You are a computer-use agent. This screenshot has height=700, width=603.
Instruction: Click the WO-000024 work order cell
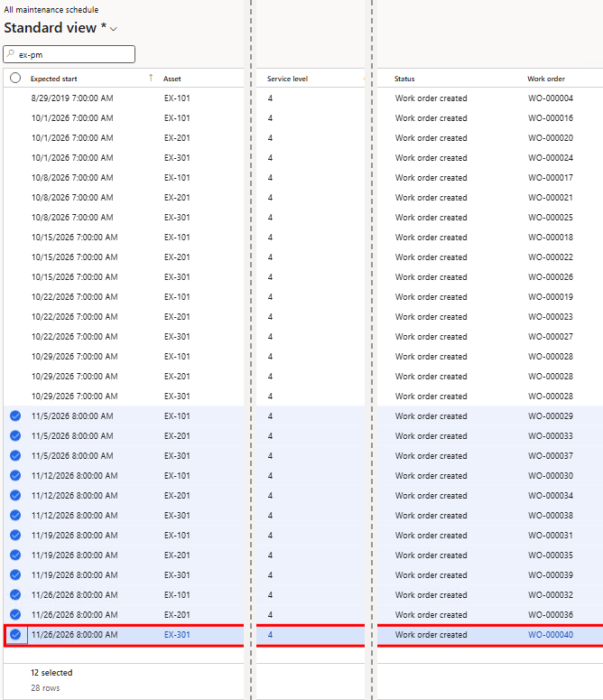551,158
